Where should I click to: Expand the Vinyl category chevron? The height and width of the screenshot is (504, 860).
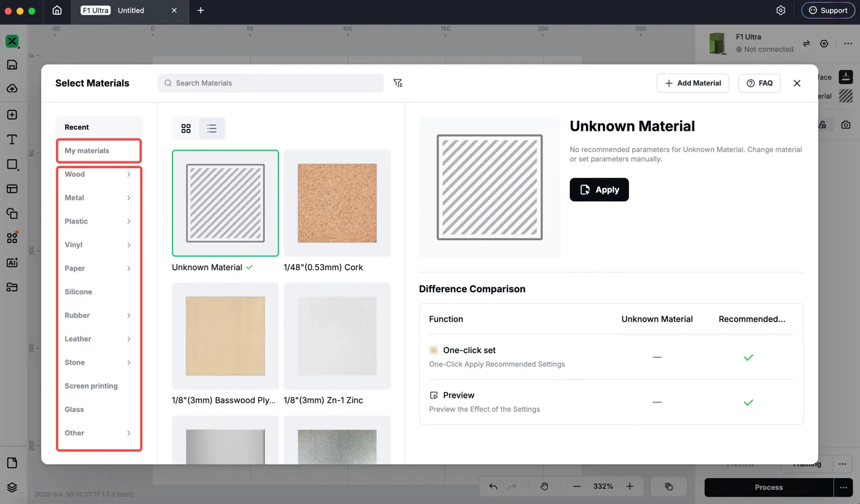tap(129, 245)
